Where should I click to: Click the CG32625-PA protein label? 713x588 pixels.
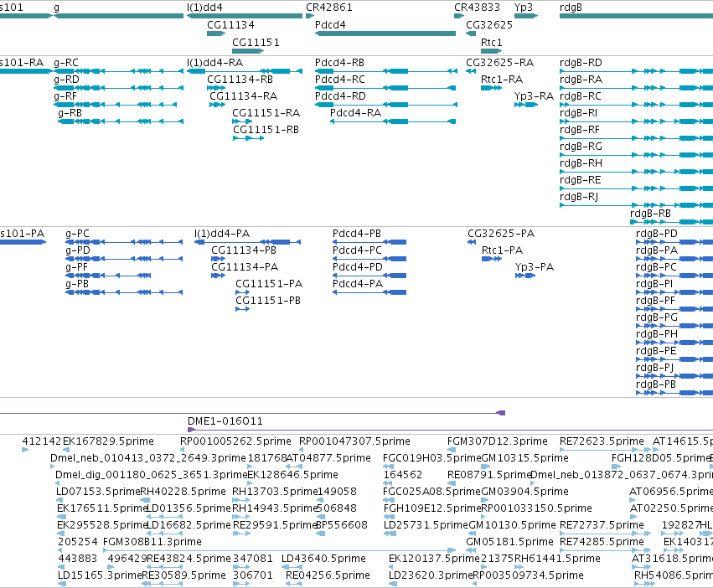pos(501,234)
